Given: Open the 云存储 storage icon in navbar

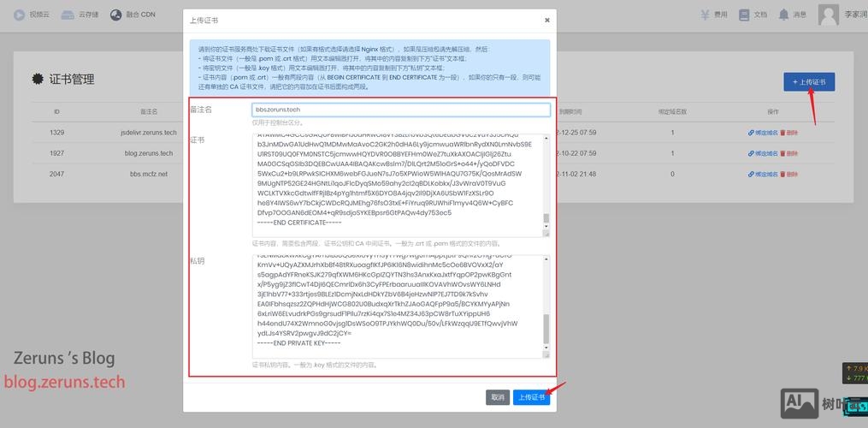Looking at the screenshot, I should [72, 15].
